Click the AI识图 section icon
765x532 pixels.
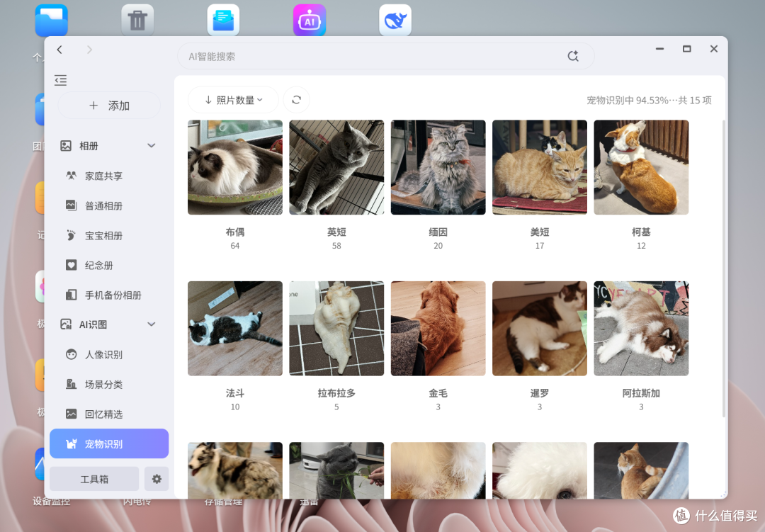click(66, 324)
